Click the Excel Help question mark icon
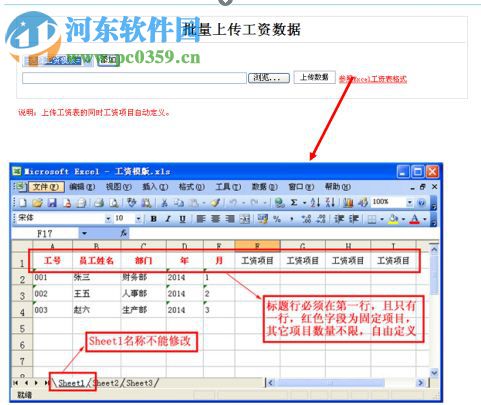 pyautogui.click(x=421, y=202)
